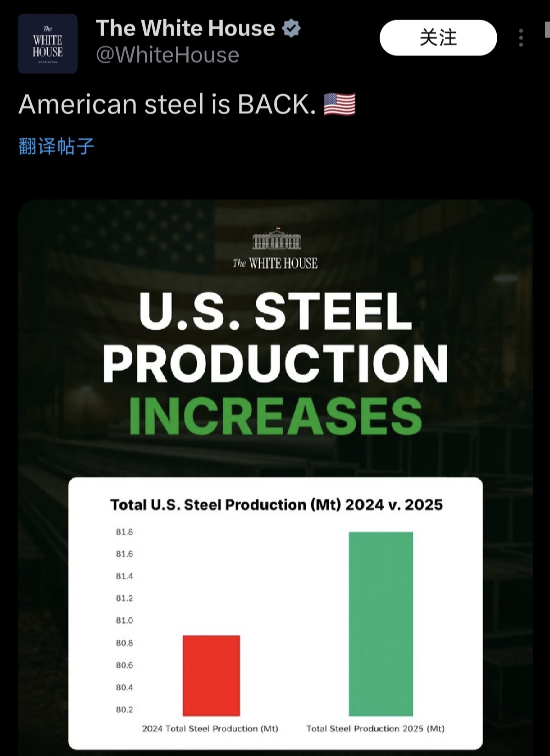This screenshot has width=550, height=756.
Task: Tap the "U.S. STEEL" headline text
Action: pyautogui.click(x=275, y=311)
